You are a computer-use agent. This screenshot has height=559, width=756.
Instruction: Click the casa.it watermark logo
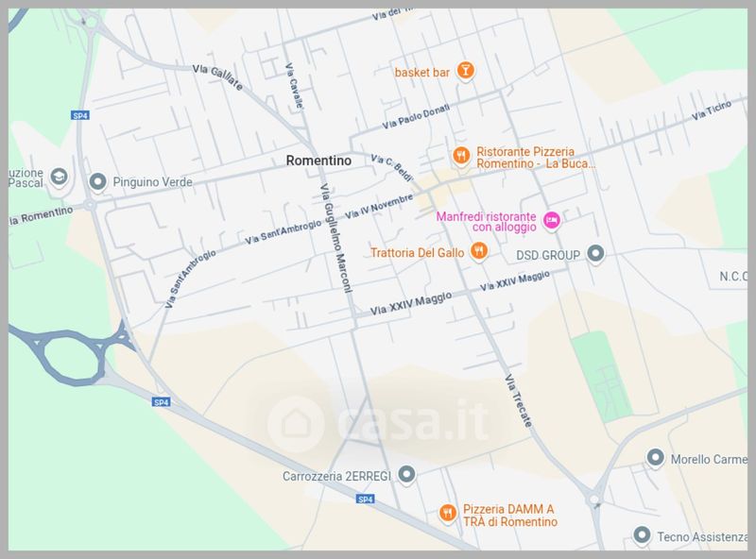[x=377, y=422]
